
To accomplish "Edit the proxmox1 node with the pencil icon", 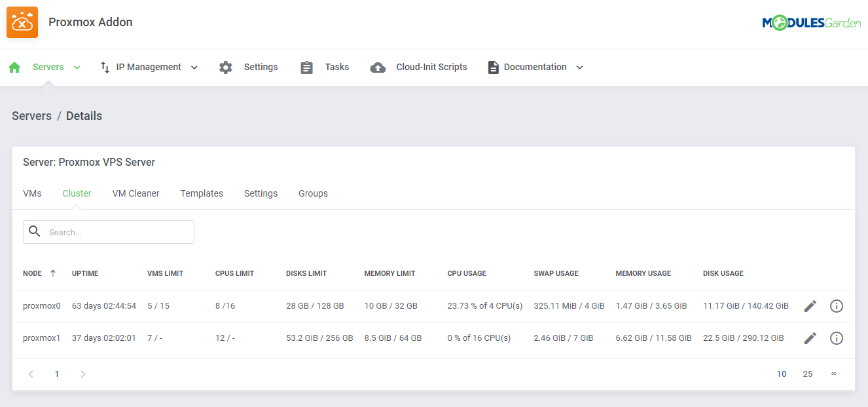I will (810, 338).
